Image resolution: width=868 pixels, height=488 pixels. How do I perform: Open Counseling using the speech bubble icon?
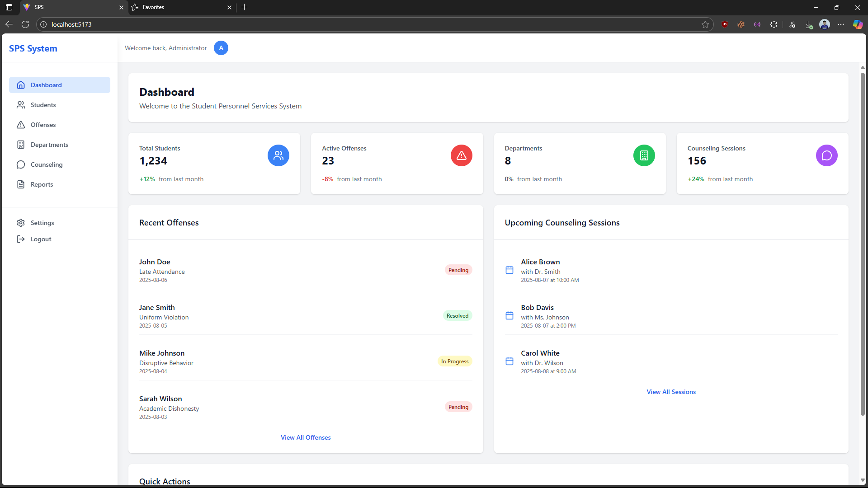click(x=21, y=164)
